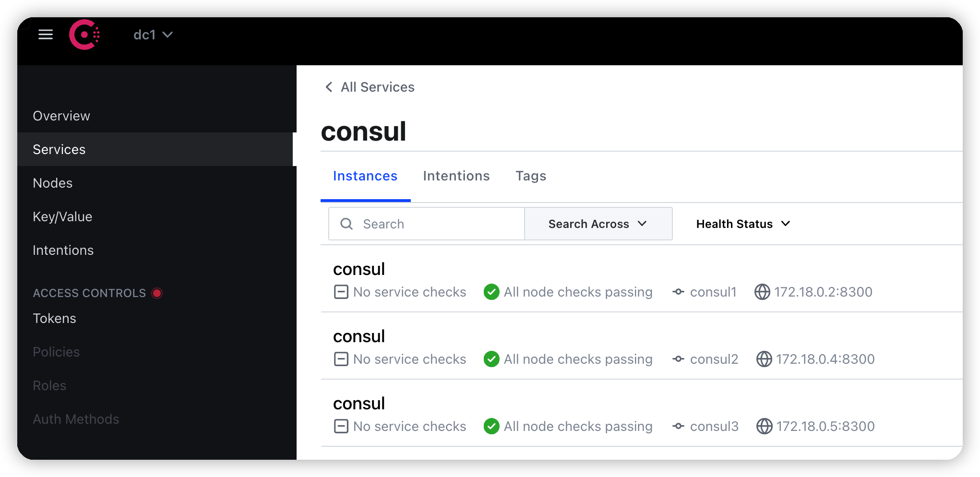Expand the dc1 datacenter dropdown
This screenshot has width=980, height=477.
tap(153, 35)
